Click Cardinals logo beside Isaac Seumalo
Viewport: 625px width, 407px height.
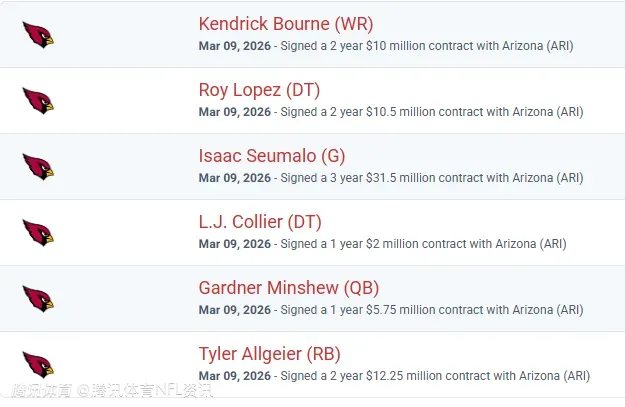(x=38, y=167)
